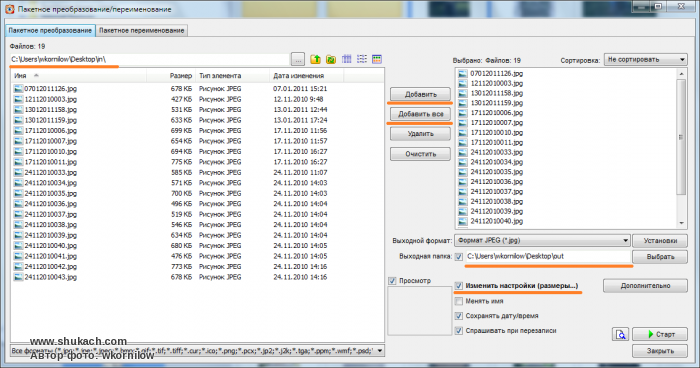Screen dimensions: 700x368
Task: Select 24112010041.jpg in the source list
Action: [50, 256]
